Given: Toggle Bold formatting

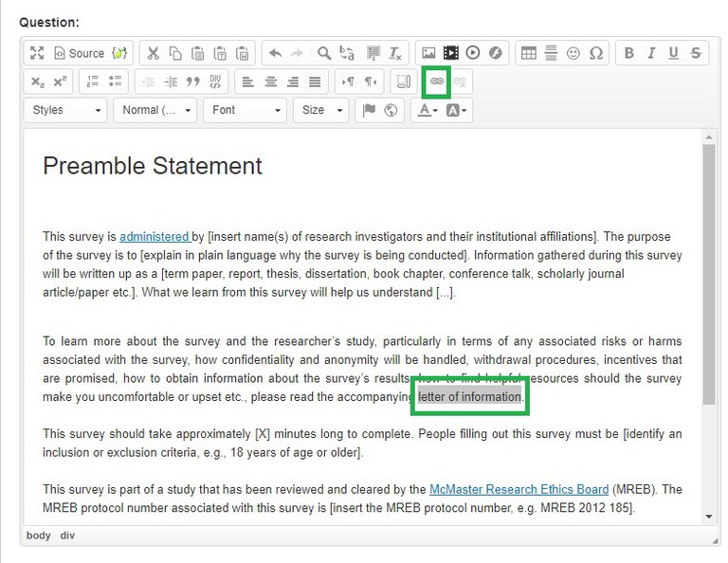Looking at the screenshot, I should point(628,53).
